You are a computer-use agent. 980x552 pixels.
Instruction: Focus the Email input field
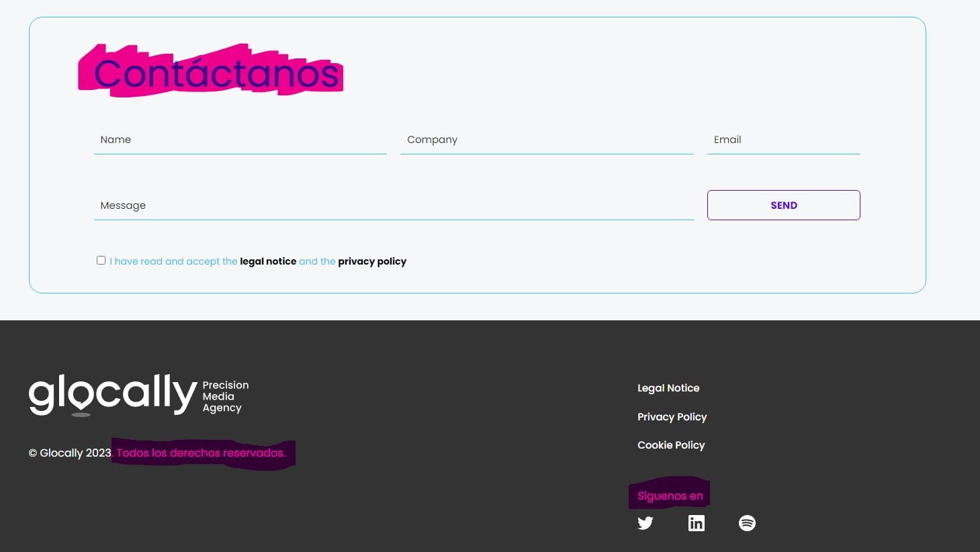pos(784,140)
